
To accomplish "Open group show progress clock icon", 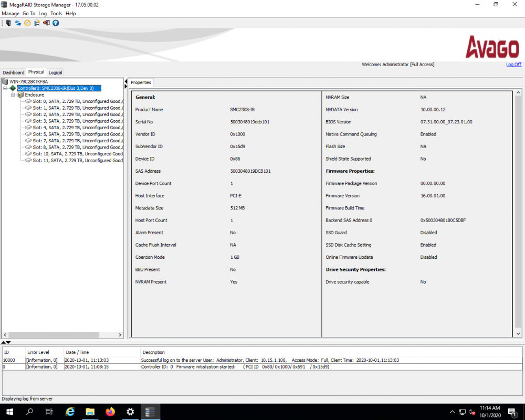I will click(x=27, y=23).
